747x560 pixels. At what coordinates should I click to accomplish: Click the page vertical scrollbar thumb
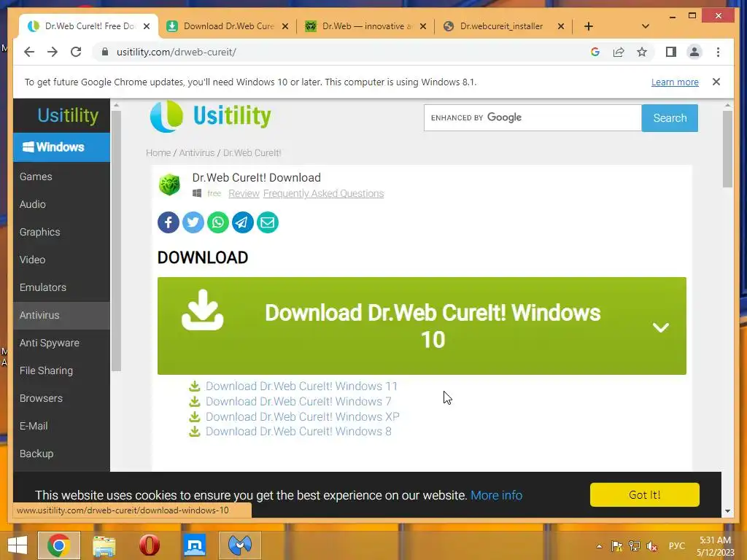pos(727,149)
